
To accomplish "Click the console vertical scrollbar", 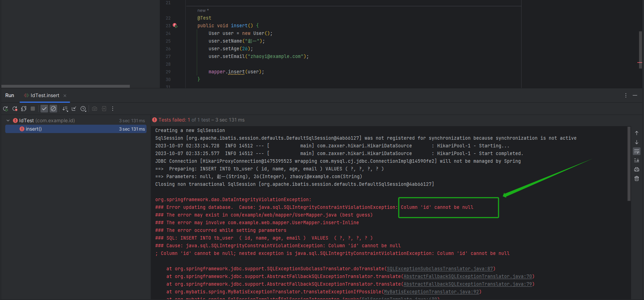I will pos(629,164).
